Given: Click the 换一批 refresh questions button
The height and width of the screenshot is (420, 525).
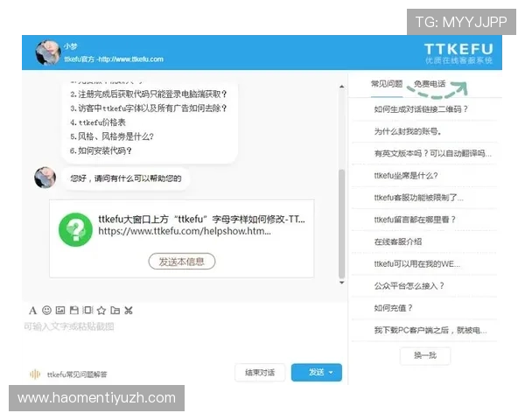Looking at the screenshot, I should [425, 355].
